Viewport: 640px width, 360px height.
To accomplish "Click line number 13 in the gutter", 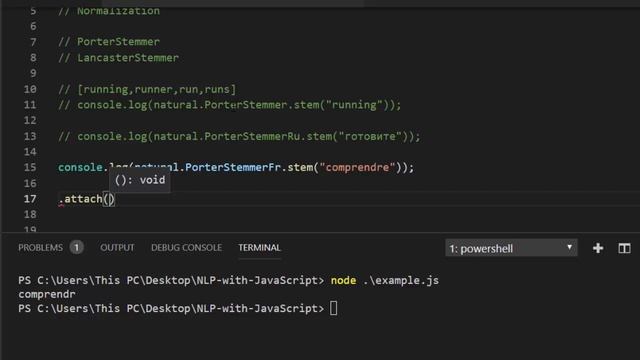I will (30, 136).
